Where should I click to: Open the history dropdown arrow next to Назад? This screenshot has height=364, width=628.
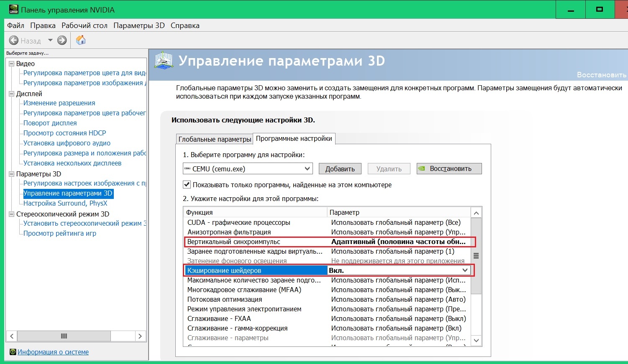click(x=50, y=41)
